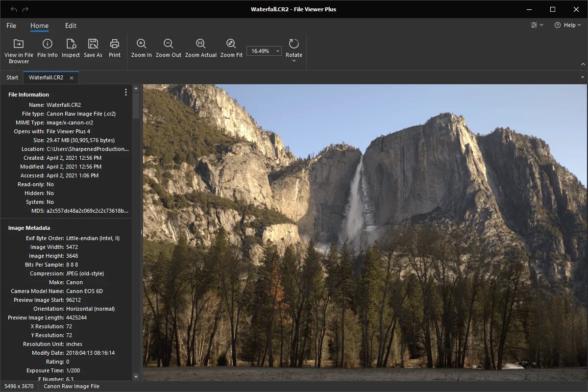Screen dimensions: 588x392
Task: Zoom Out of the image
Action: coord(169,48)
